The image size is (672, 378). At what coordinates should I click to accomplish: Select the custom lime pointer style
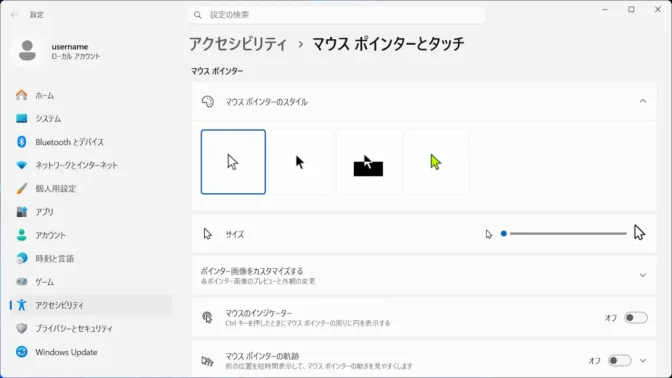(x=436, y=162)
